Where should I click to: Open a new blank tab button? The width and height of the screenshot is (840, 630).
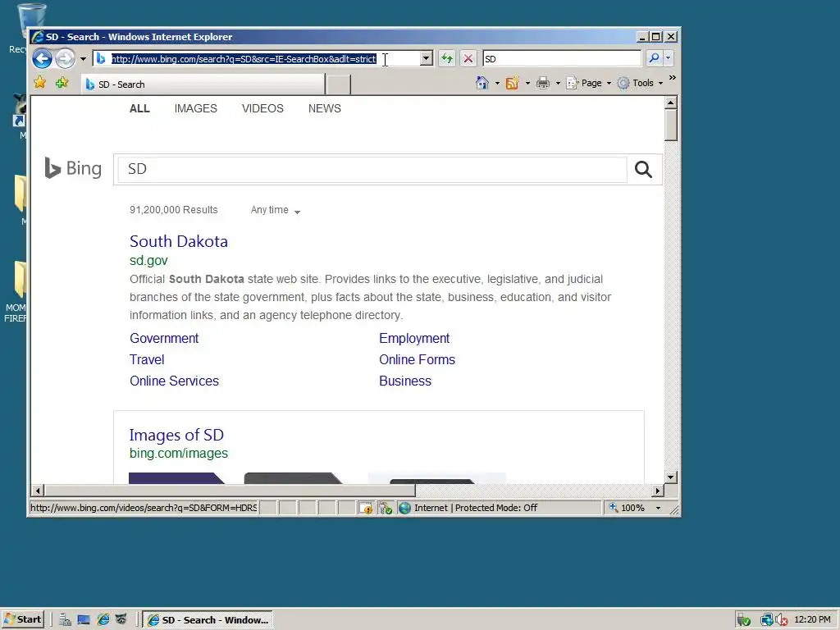point(338,84)
